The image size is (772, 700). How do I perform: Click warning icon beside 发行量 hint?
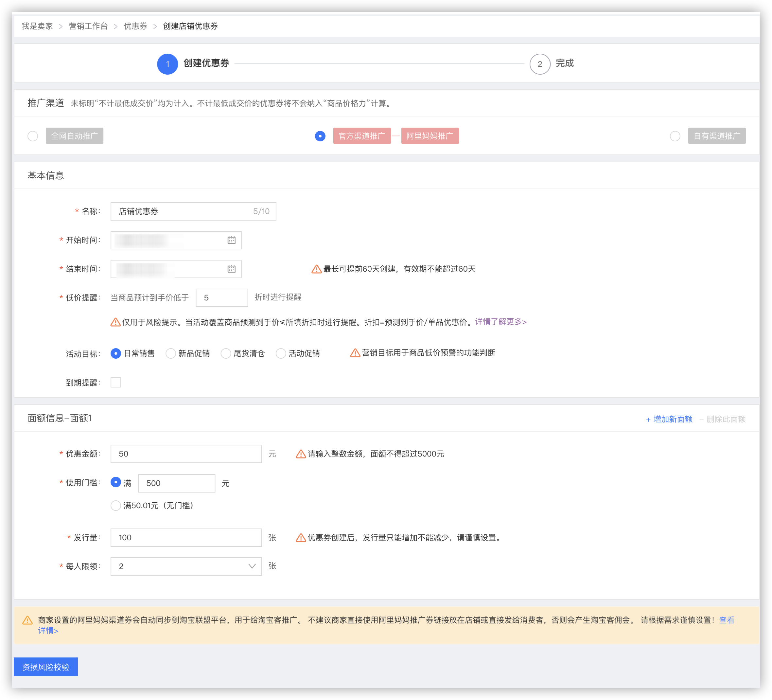pos(301,538)
